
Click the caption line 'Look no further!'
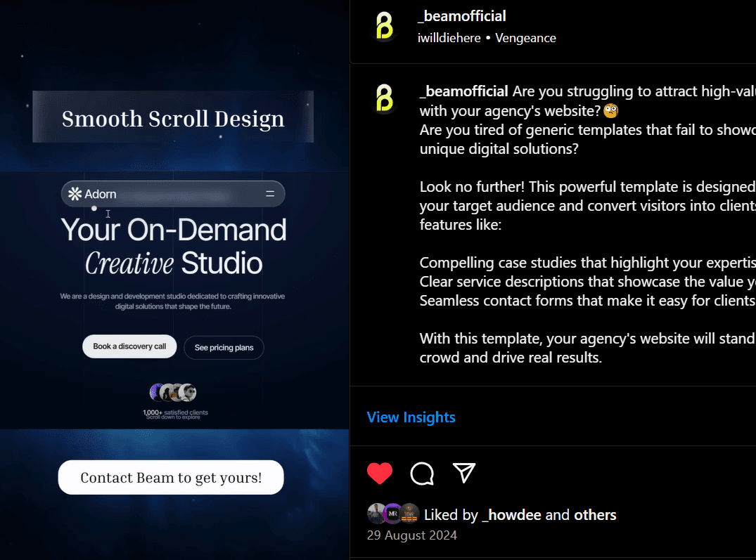click(588, 186)
